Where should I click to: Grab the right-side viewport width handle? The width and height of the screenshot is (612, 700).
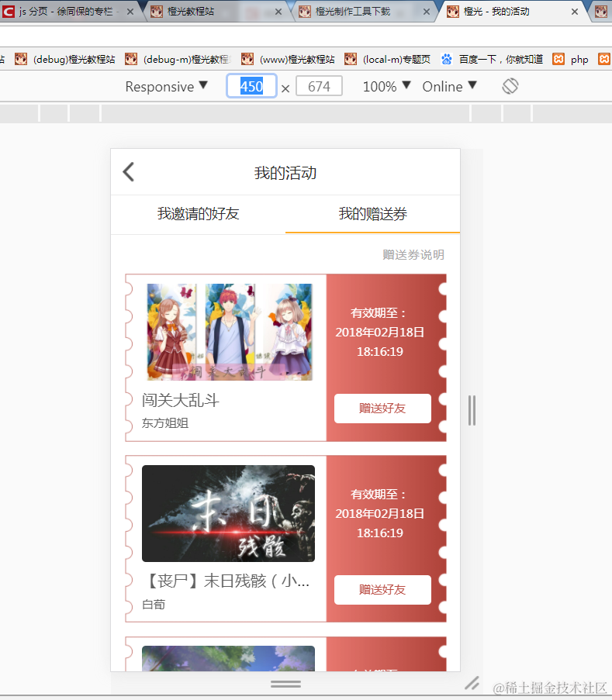(472, 410)
